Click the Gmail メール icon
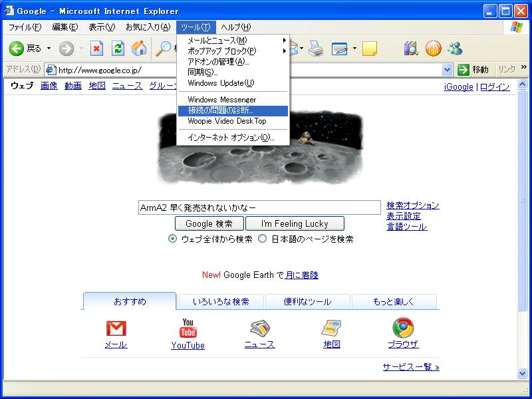 click(x=116, y=329)
